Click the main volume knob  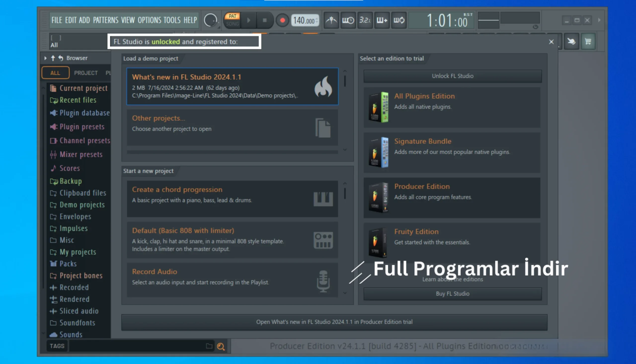[210, 20]
